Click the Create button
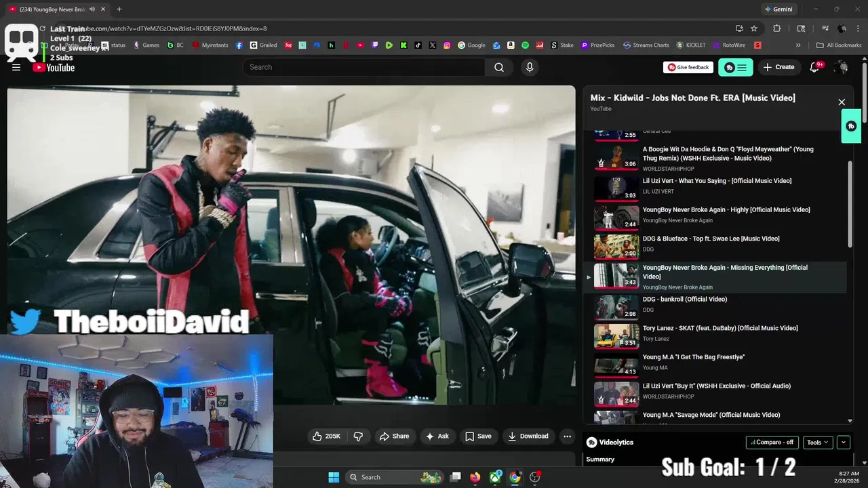 click(778, 67)
